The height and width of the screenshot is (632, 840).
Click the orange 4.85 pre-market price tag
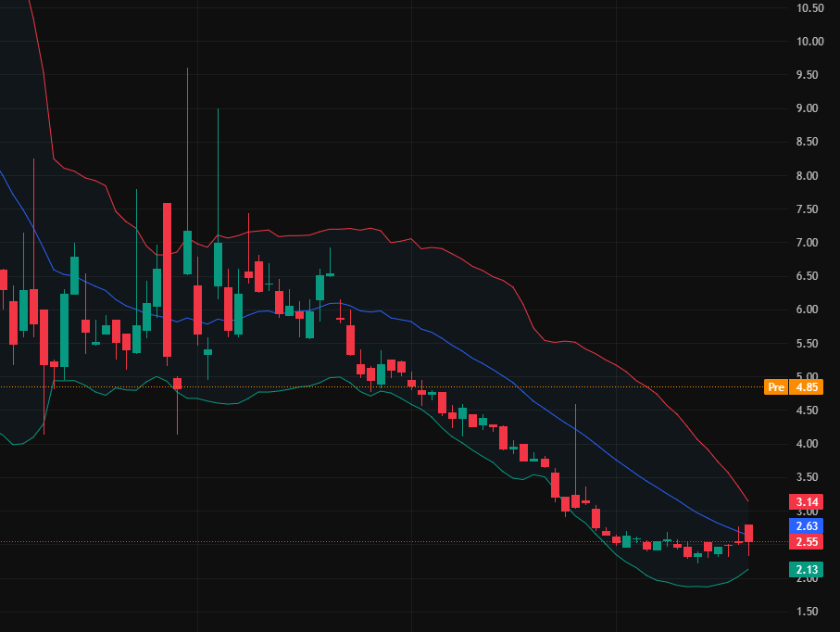pos(807,387)
